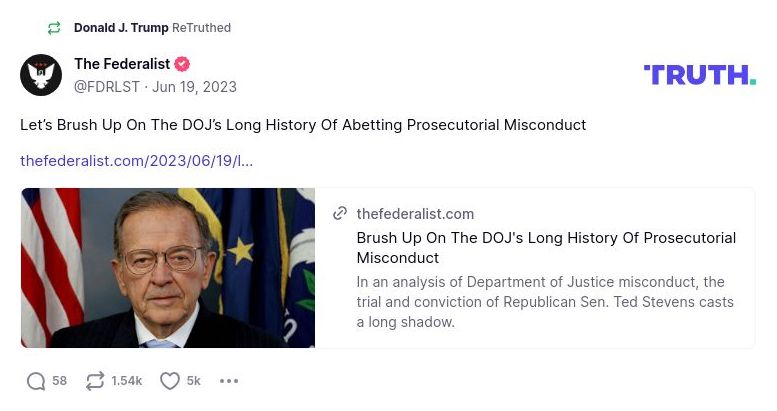
Task: Open the article card headline about DOJ misconduct
Action: (x=546, y=248)
